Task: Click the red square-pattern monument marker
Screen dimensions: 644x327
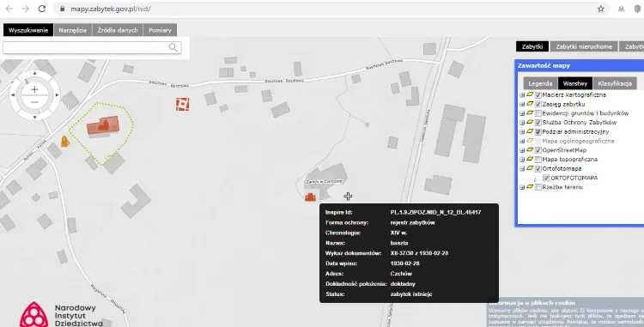Action: click(182, 104)
